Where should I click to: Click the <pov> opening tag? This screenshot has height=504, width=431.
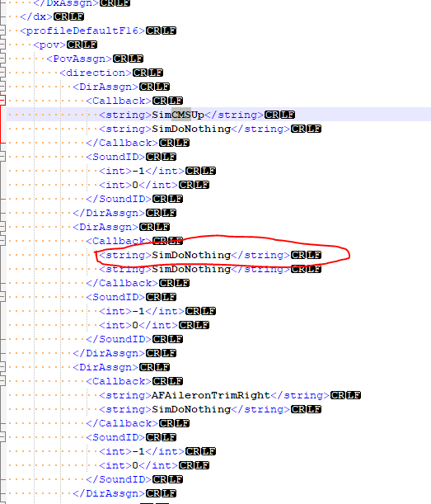[49, 45]
